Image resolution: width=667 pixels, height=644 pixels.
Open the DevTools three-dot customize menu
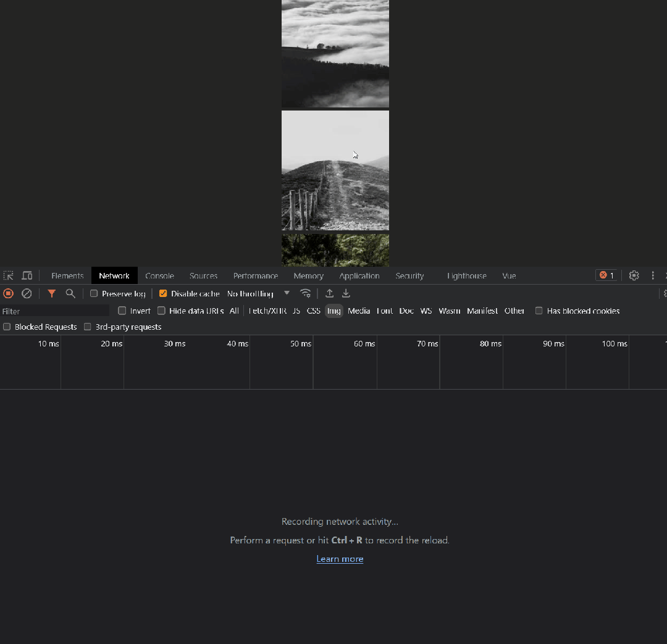click(653, 275)
